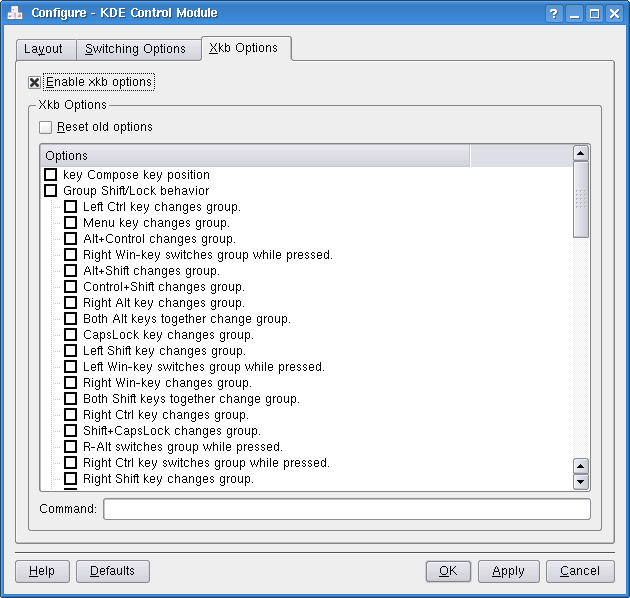Open the Switching Options tab
The image size is (630, 598).
click(135, 49)
